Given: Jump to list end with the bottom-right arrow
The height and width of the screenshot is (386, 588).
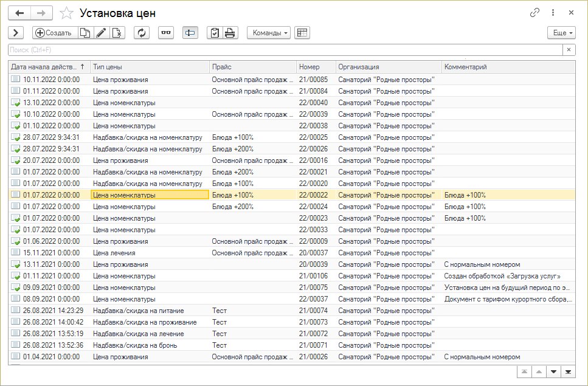Looking at the screenshot, I should click(x=568, y=371).
